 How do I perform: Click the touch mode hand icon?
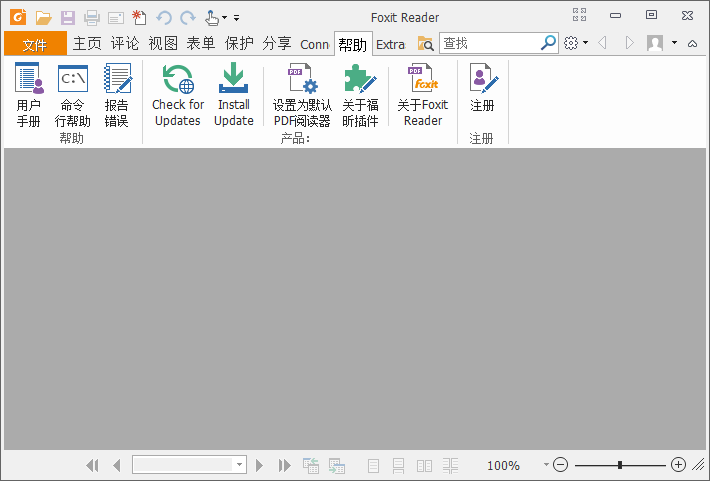211,18
